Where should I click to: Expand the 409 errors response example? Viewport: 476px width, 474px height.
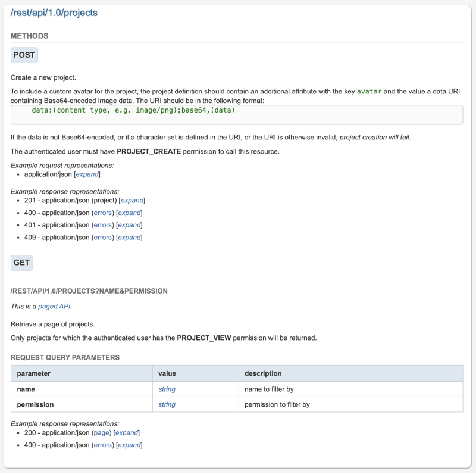click(x=130, y=237)
